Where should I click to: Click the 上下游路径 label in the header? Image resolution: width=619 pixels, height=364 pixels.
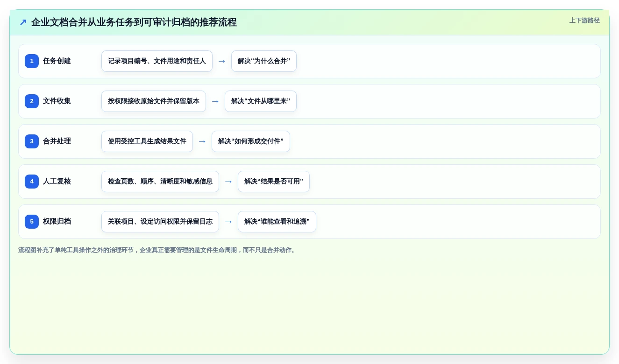click(x=584, y=21)
